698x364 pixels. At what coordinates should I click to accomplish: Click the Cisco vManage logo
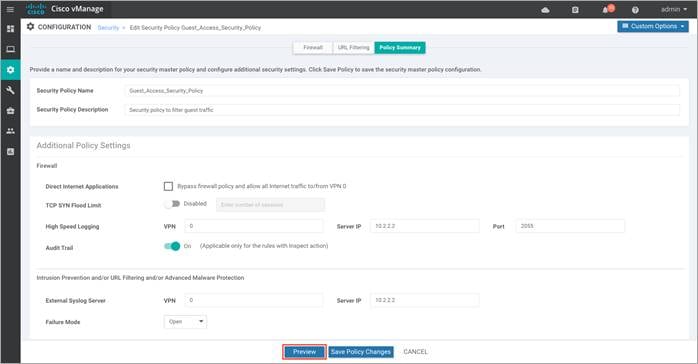pos(65,9)
